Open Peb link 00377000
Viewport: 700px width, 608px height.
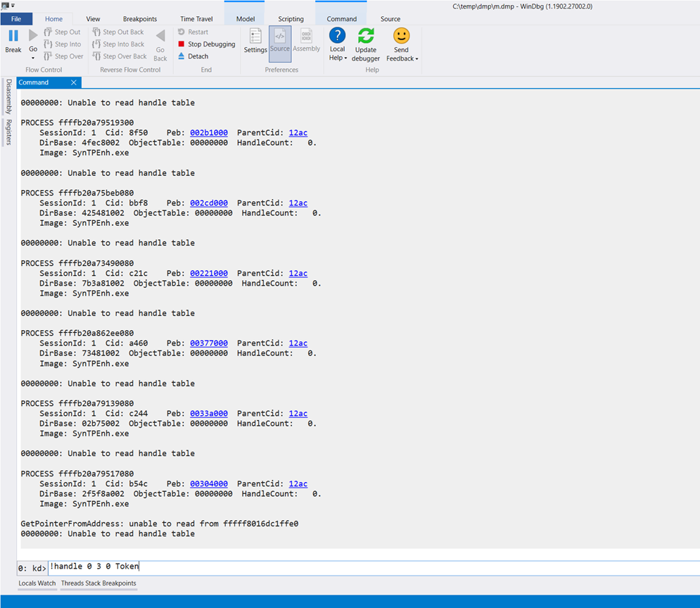click(209, 343)
